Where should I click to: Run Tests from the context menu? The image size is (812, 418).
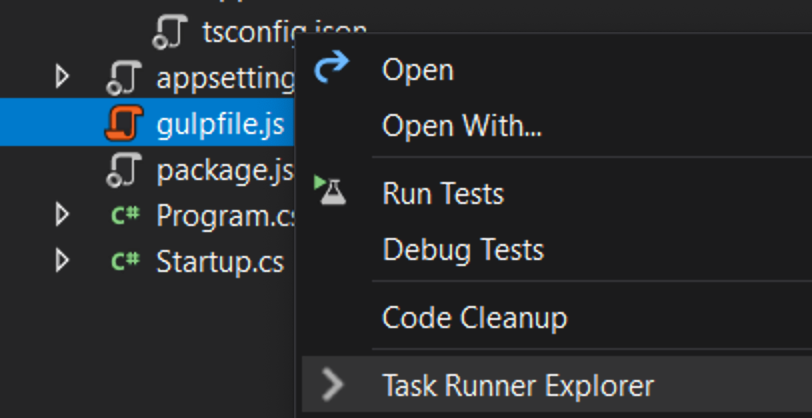[x=443, y=193]
